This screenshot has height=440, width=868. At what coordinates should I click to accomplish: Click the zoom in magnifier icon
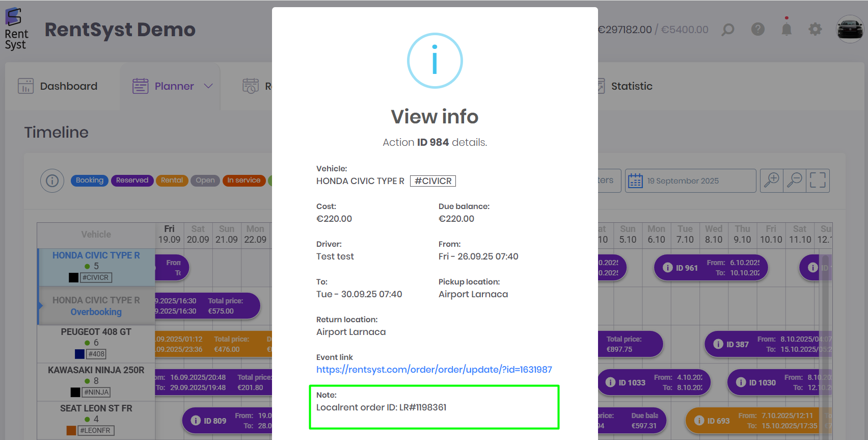click(772, 180)
